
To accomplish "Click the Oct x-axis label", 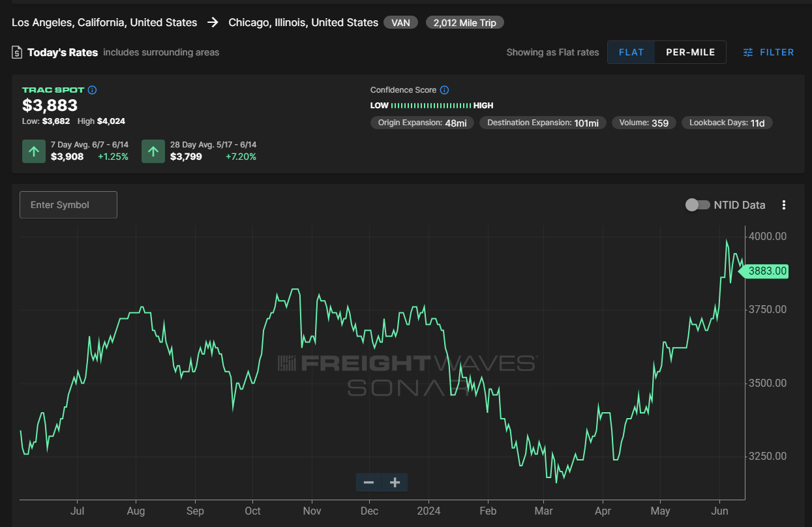I will [x=252, y=511].
